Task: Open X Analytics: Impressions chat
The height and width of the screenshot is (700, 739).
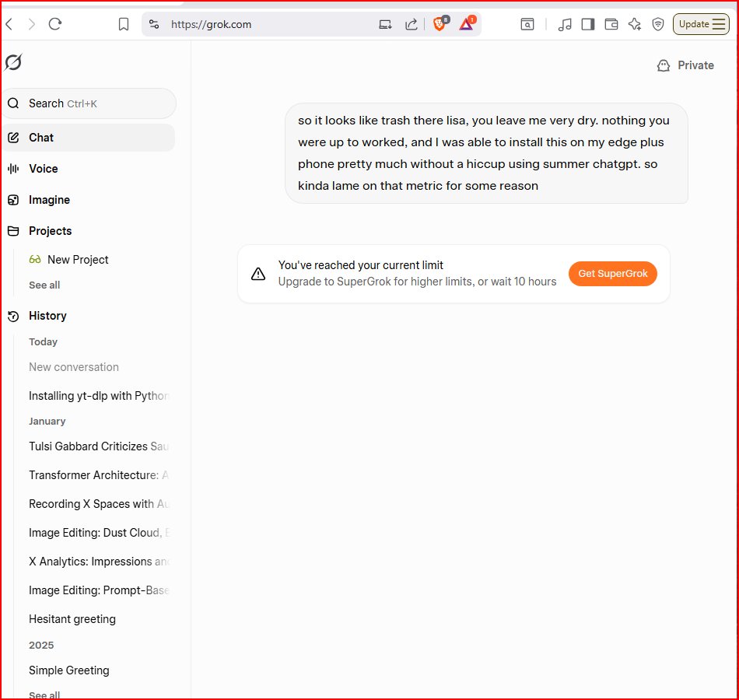Action: point(99,562)
